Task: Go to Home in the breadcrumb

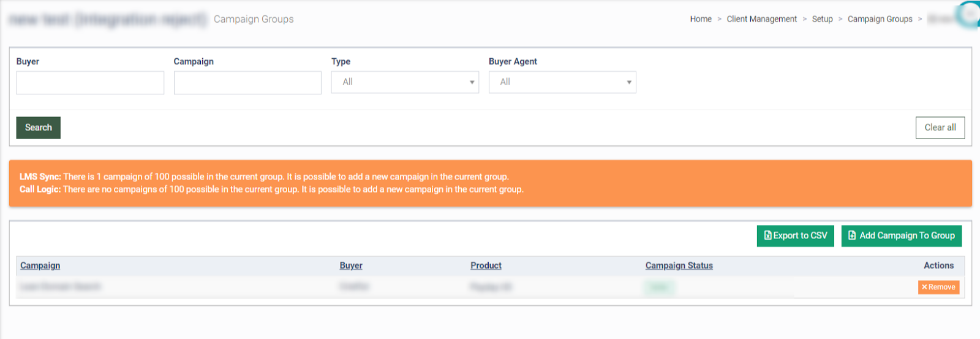Action: (x=701, y=19)
